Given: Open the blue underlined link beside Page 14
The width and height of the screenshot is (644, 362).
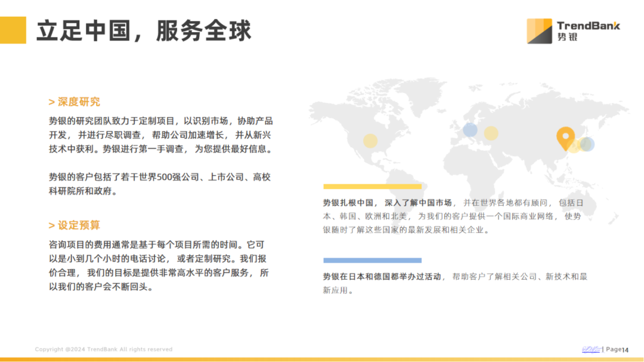Looking at the screenshot, I should pos(591,349).
